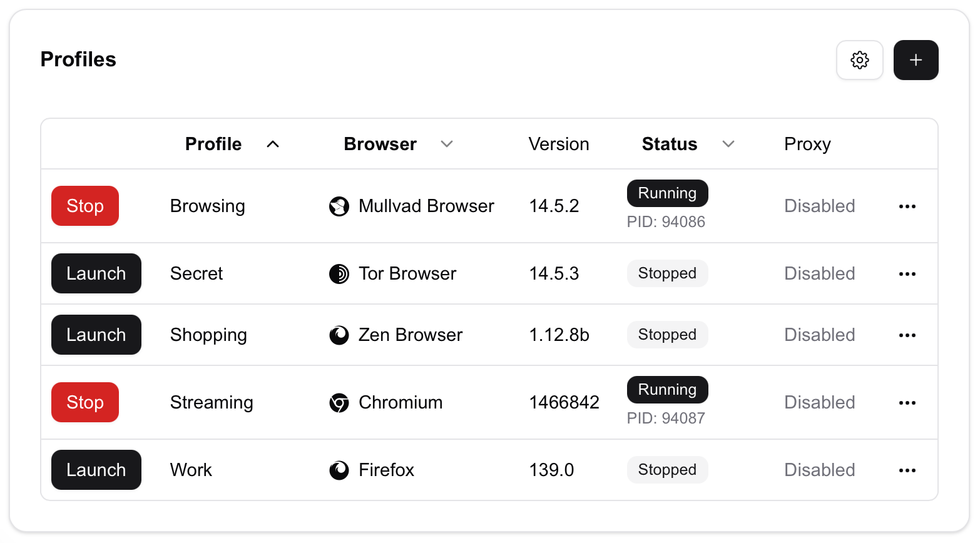
Task: Open the actions menu for Streaming profile
Action: [x=907, y=403]
